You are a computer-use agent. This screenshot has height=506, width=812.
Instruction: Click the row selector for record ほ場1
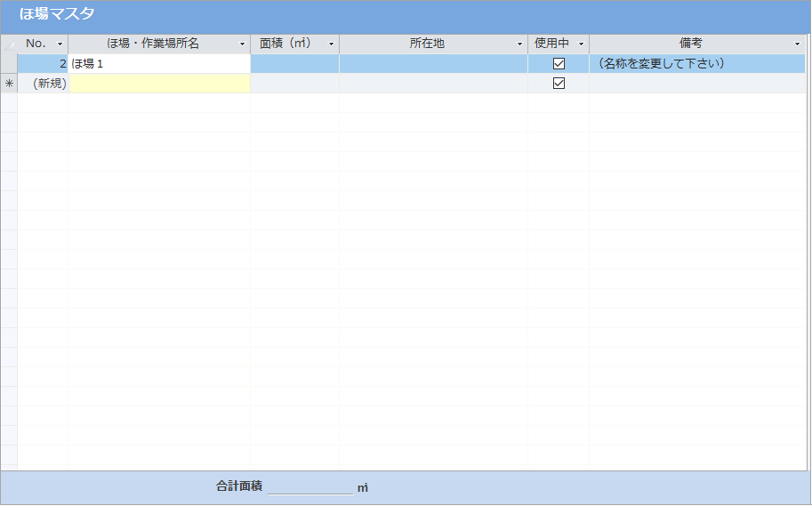click(9, 64)
